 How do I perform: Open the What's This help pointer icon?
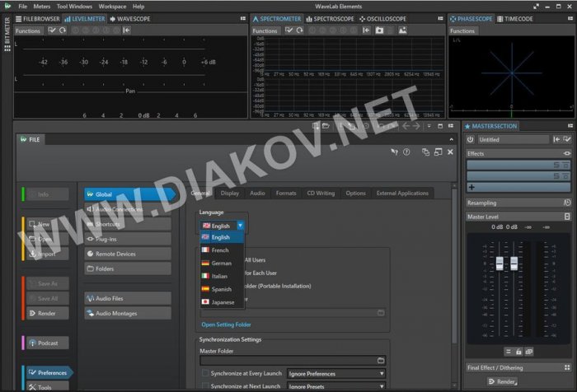(x=394, y=152)
